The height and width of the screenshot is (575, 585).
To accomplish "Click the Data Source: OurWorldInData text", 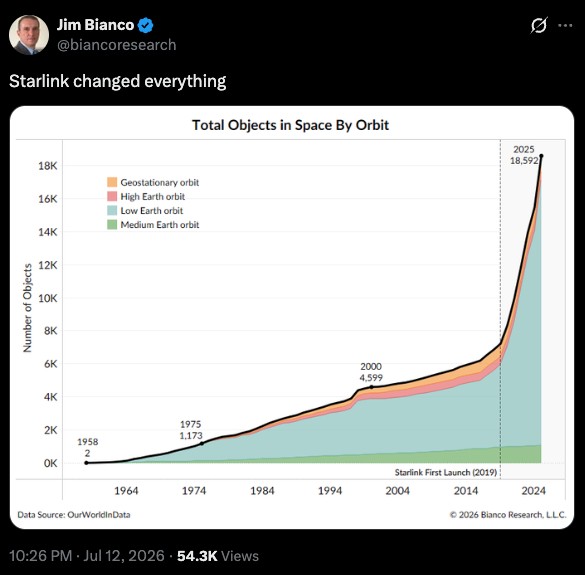I will [74, 515].
